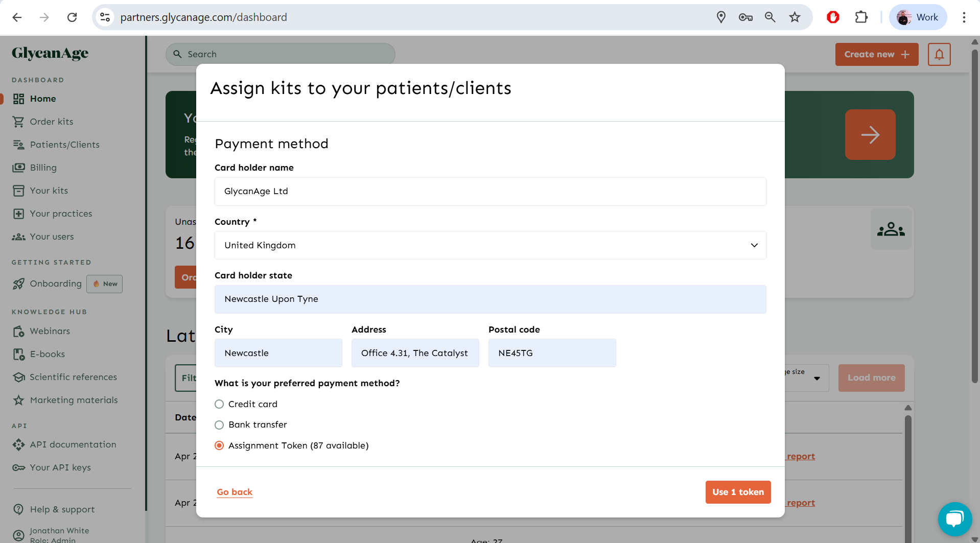980x543 pixels.
Task: Click the Use 1 token button
Action: 738,492
